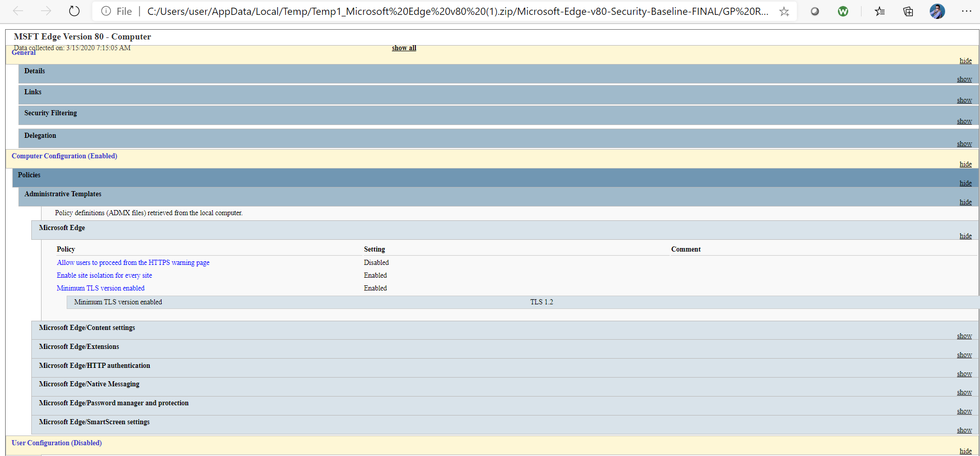This screenshot has width=980, height=456.
Task: Open 'Enable site isolation for every site' policy
Action: (x=104, y=275)
